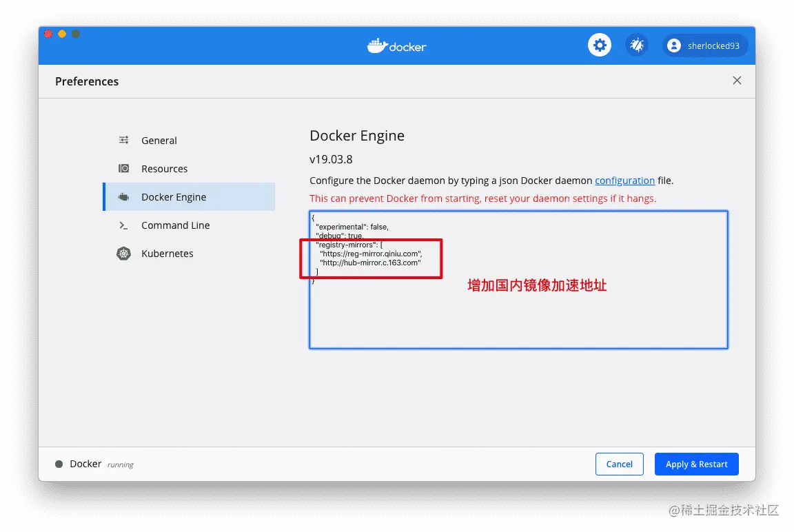This screenshot has width=794, height=532.
Task: Click the v19.03.8 version text
Action: pyautogui.click(x=331, y=159)
